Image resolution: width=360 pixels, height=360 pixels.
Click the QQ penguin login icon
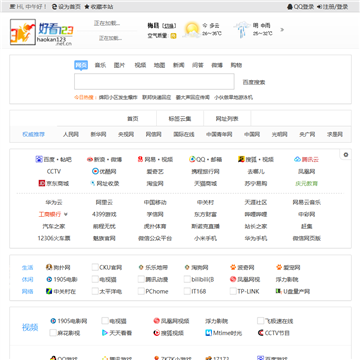coord(290,7)
